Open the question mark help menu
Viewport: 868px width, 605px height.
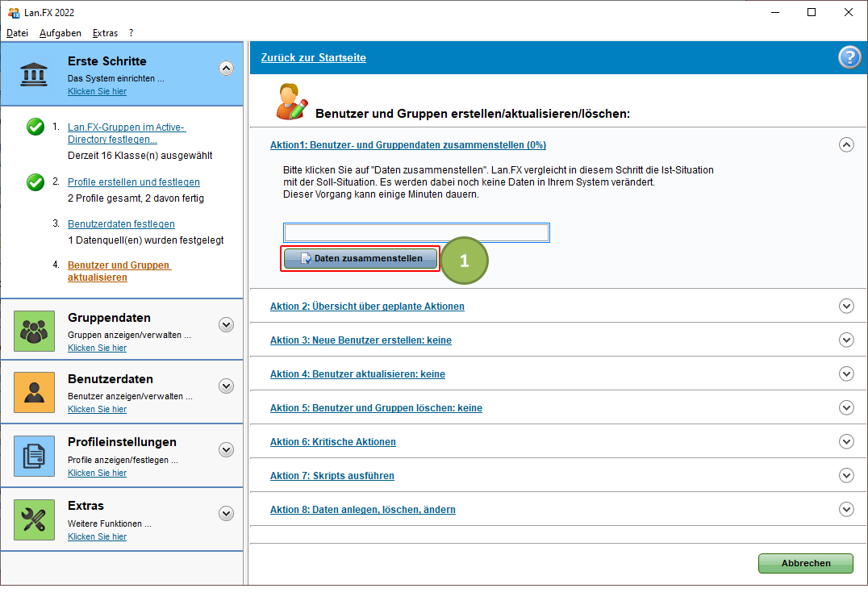click(131, 33)
